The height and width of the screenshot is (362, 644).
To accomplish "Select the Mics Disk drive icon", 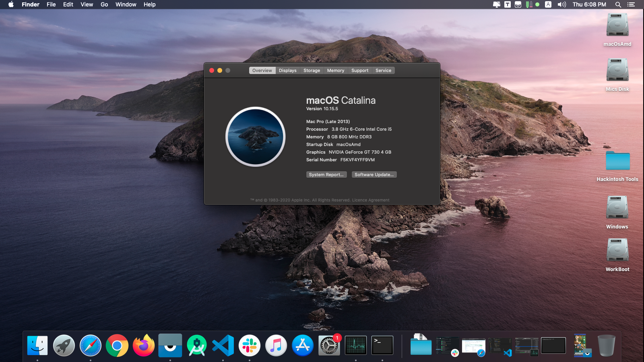I will pyautogui.click(x=617, y=70).
